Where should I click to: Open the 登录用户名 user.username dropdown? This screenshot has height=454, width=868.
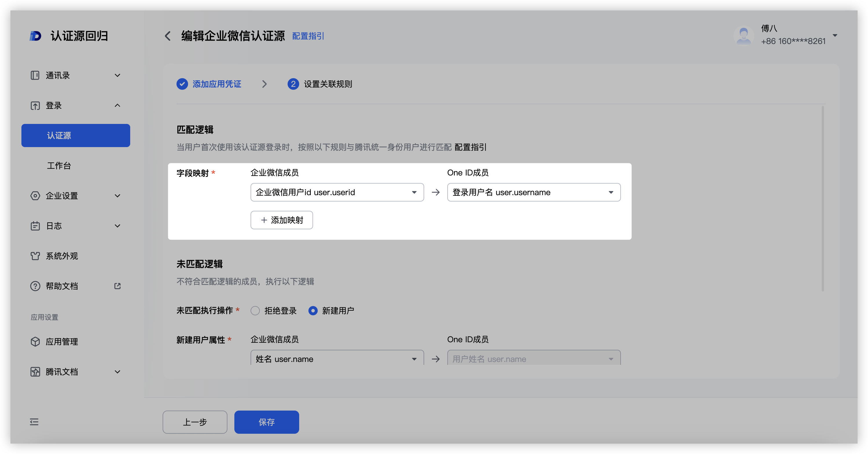point(534,192)
